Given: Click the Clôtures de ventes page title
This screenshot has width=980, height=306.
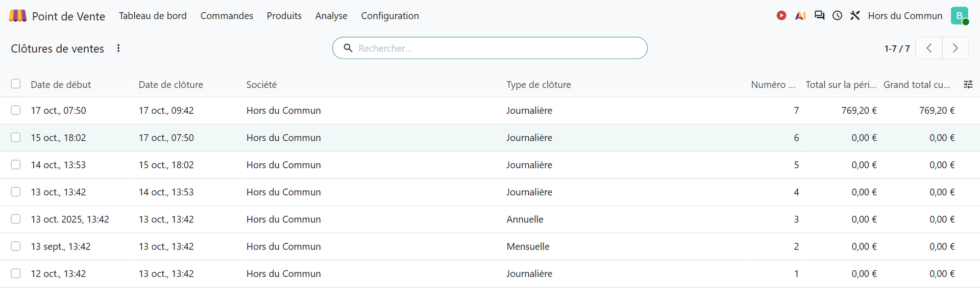Looking at the screenshot, I should [58, 48].
